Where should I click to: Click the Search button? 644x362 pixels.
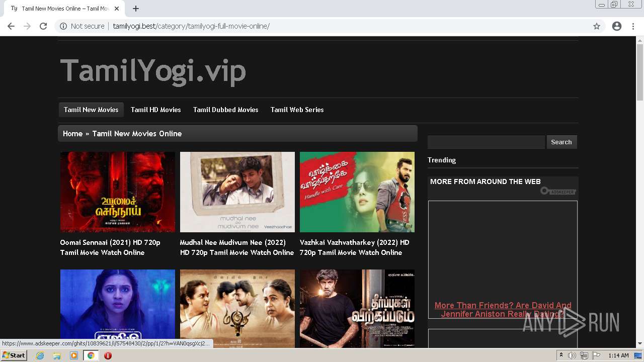(561, 142)
